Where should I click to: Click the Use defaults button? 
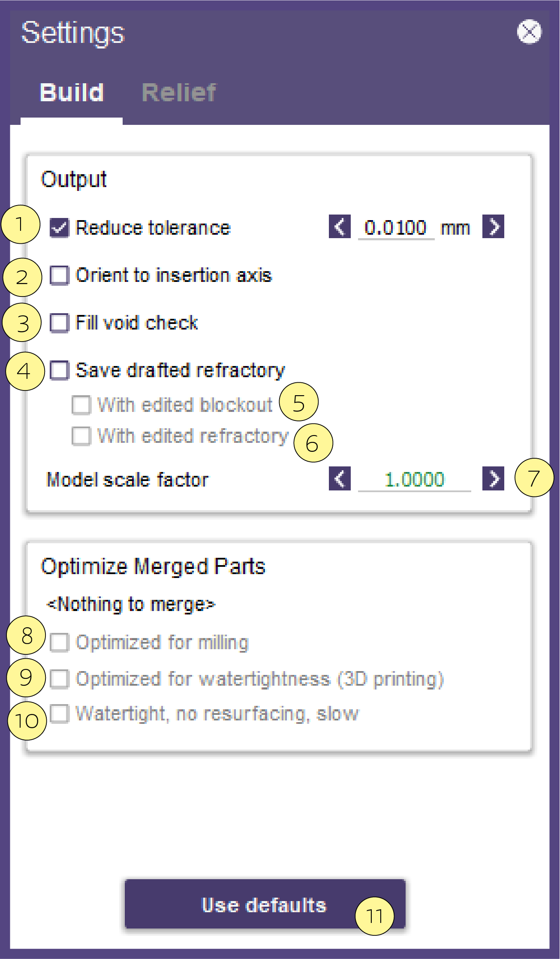point(265,905)
